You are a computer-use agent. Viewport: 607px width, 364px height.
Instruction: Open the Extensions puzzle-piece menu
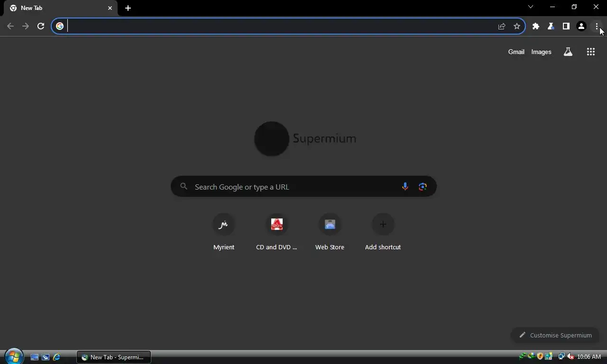(536, 26)
